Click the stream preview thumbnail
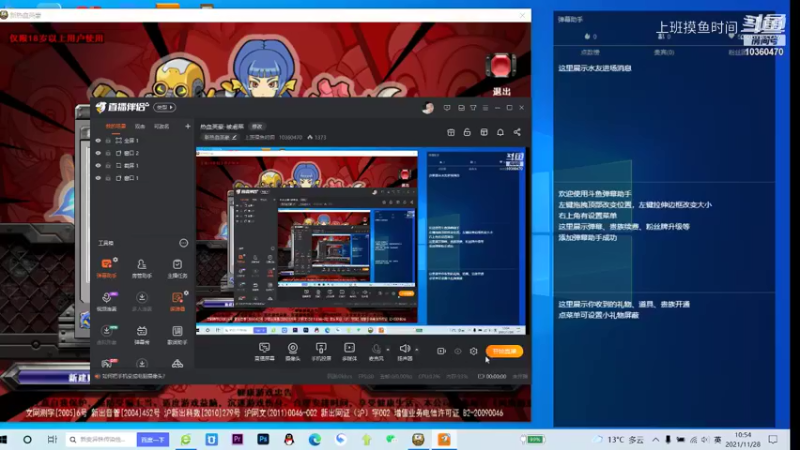The width and height of the screenshot is (800, 450). pyautogui.click(x=361, y=241)
